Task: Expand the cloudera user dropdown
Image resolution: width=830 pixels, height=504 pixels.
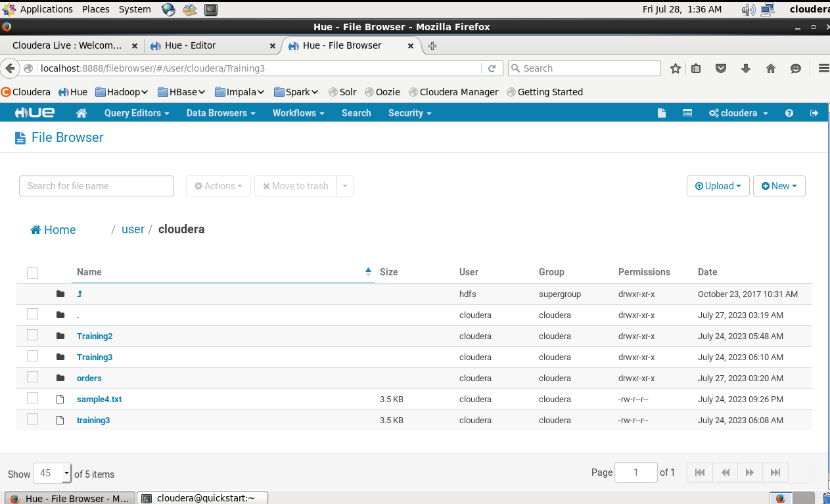Action: pos(738,113)
